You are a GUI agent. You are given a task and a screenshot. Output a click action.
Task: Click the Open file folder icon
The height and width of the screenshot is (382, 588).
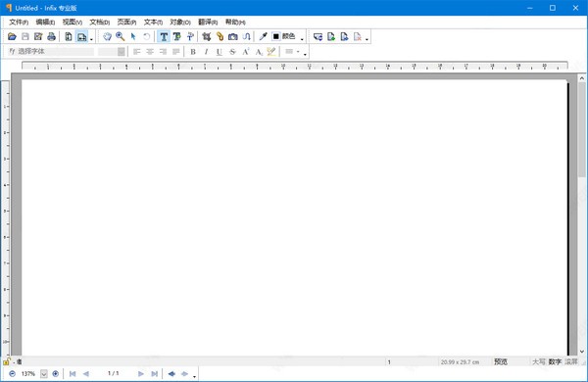pyautogui.click(x=12, y=37)
